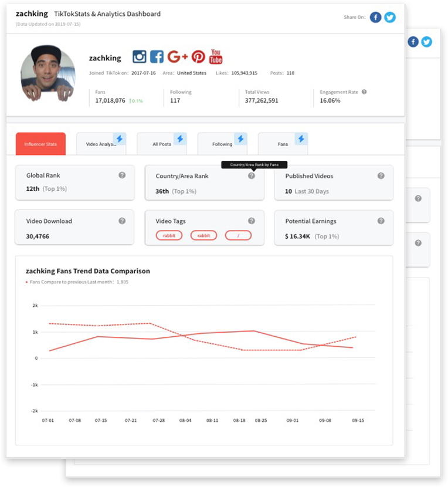The image size is (448, 487).
Task: Click 12th global rank value
Action: [x=33, y=189]
